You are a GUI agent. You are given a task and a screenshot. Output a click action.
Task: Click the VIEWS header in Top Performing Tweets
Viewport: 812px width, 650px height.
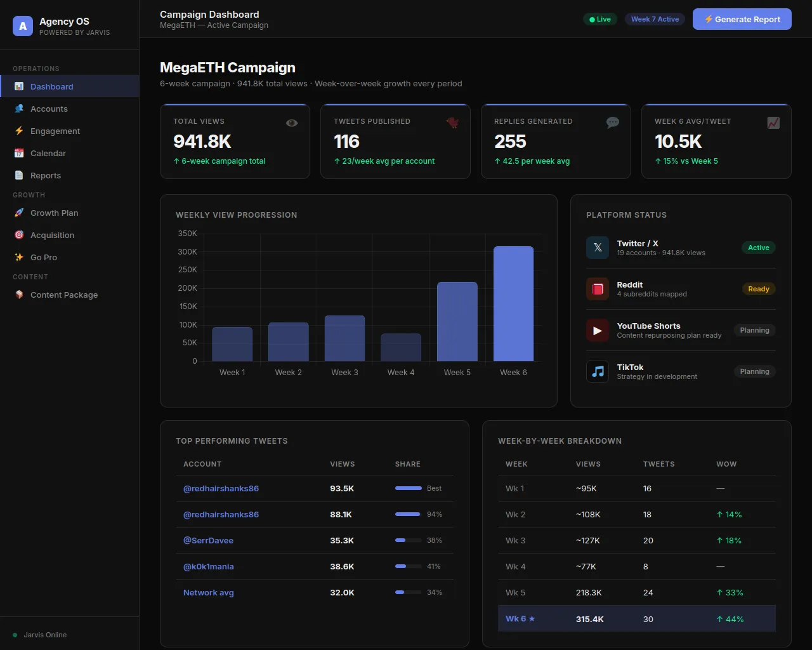[343, 464]
